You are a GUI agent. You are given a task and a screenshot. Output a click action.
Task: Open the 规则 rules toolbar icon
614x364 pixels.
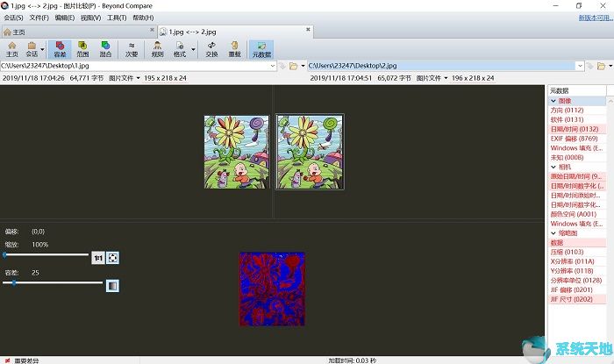(x=157, y=49)
